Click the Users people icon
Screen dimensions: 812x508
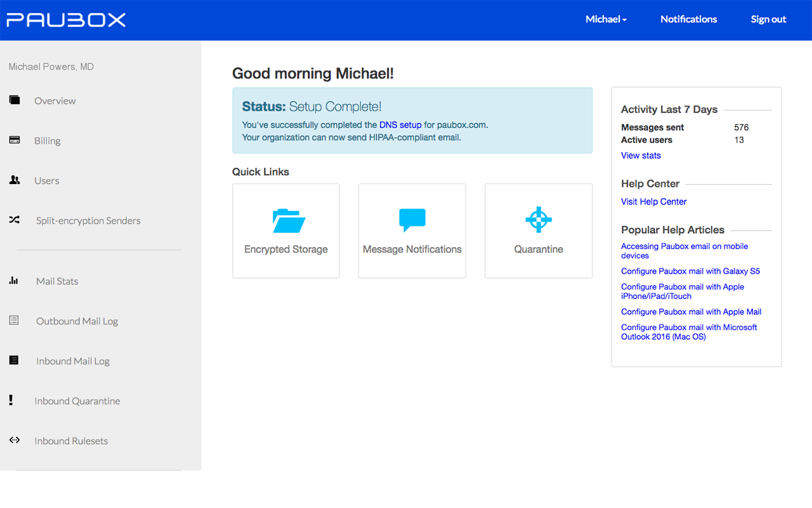click(14, 180)
